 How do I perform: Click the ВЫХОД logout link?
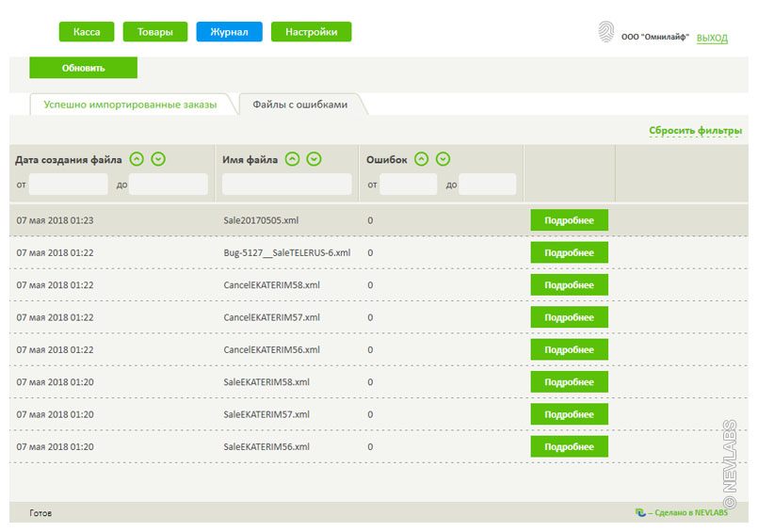(712, 38)
